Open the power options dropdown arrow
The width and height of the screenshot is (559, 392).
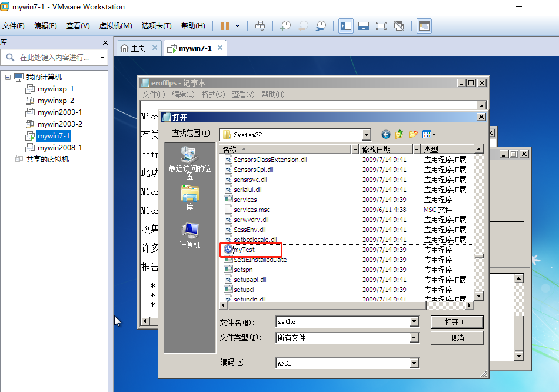point(238,26)
